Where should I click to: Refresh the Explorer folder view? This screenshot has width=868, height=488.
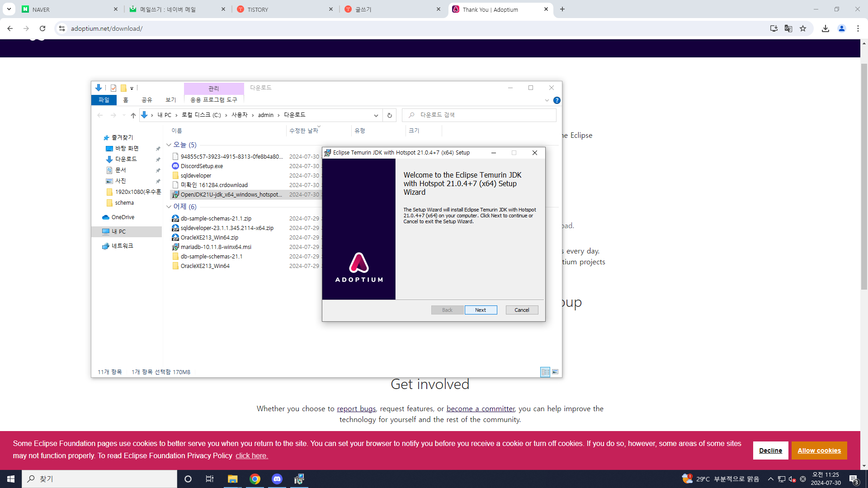coord(389,115)
